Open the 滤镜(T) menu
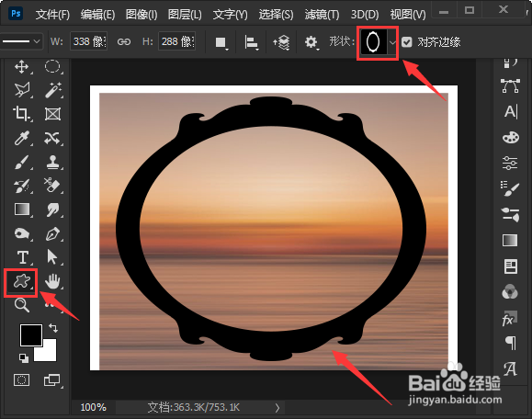 point(322,15)
